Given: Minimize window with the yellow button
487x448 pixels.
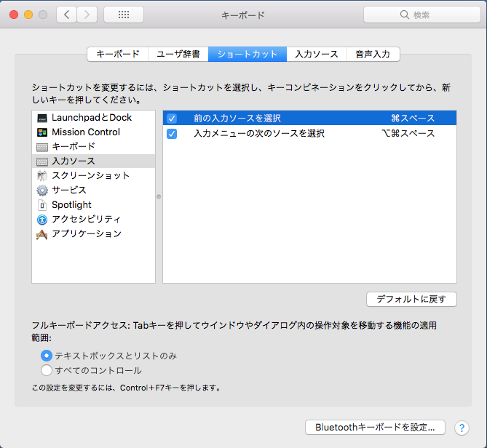Looking at the screenshot, I should point(28,15).
